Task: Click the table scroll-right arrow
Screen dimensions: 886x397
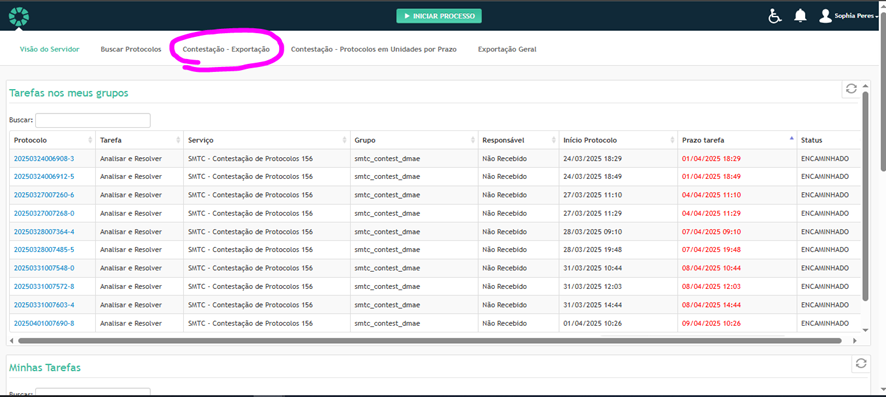Action: click(854, 341)
